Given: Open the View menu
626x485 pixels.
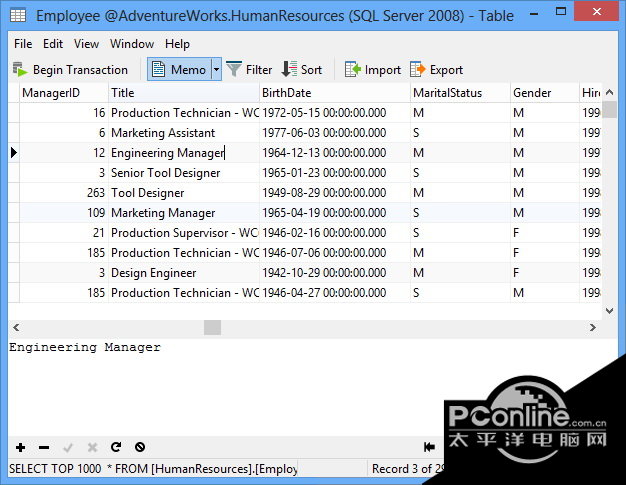Looking at the screenshot, I should (x=86, y=44).
